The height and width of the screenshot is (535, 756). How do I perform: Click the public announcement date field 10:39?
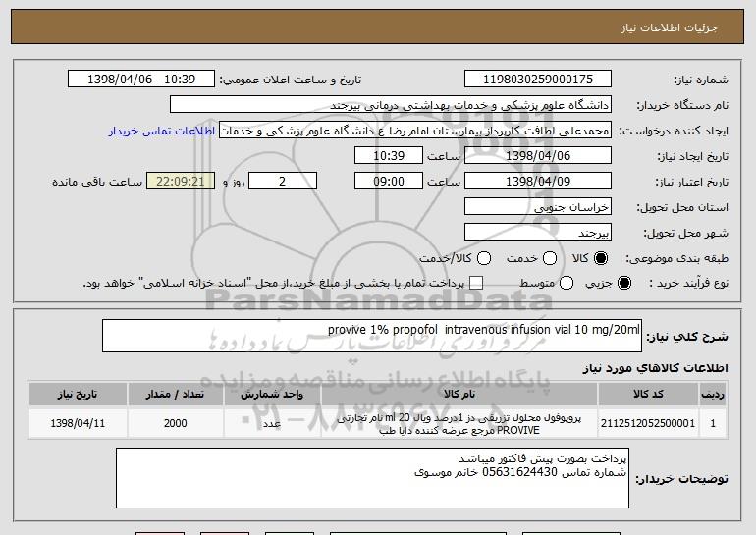pyautogui.click(x=141, y=80)
